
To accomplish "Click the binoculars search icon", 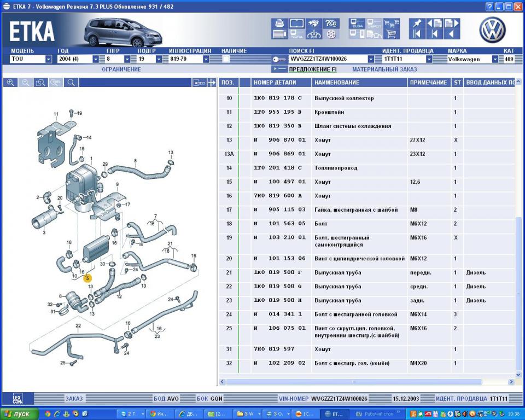I will tap(314, 23).
